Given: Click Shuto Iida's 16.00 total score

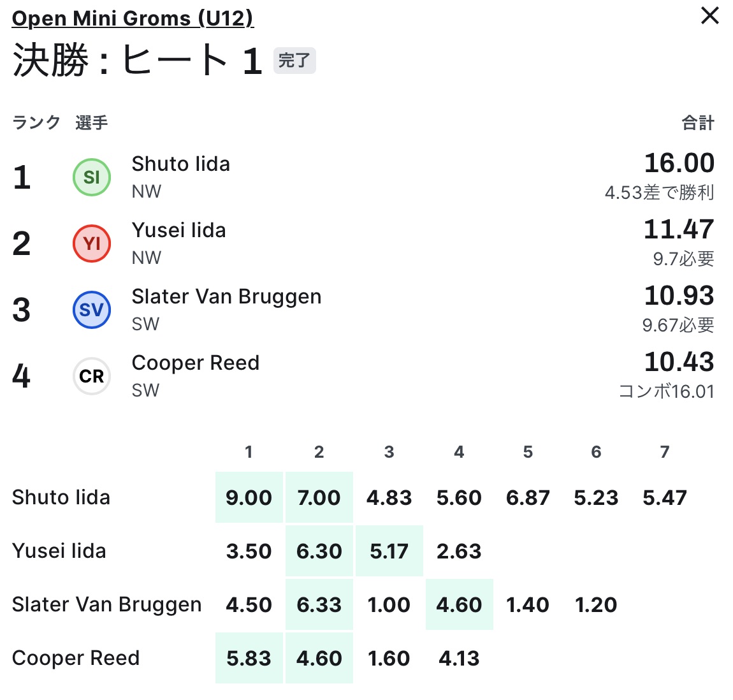Looking at the screenshot, I should [679, 163].
